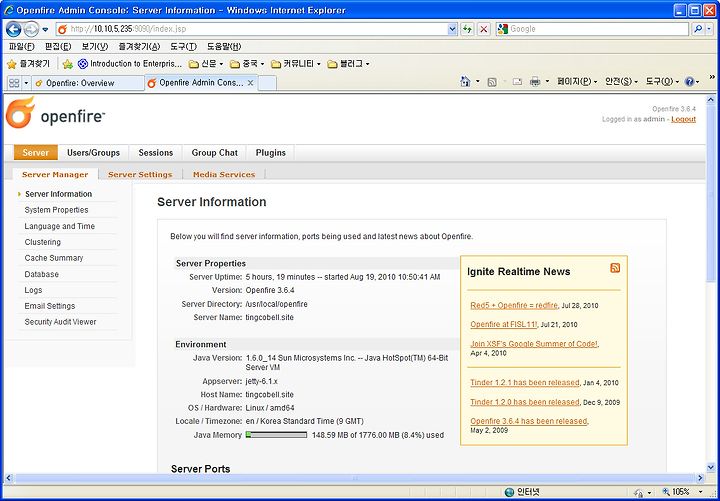Click the help question mark icon
720x501 pixels.
pyautogui.click(x=689, y=82)
